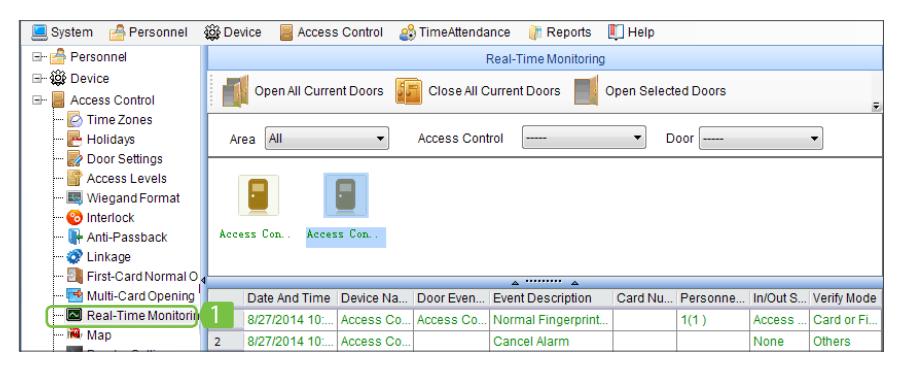Viewport: 902px width, 370px height.
Task: Open the Device menu
Action: [233, 33]
